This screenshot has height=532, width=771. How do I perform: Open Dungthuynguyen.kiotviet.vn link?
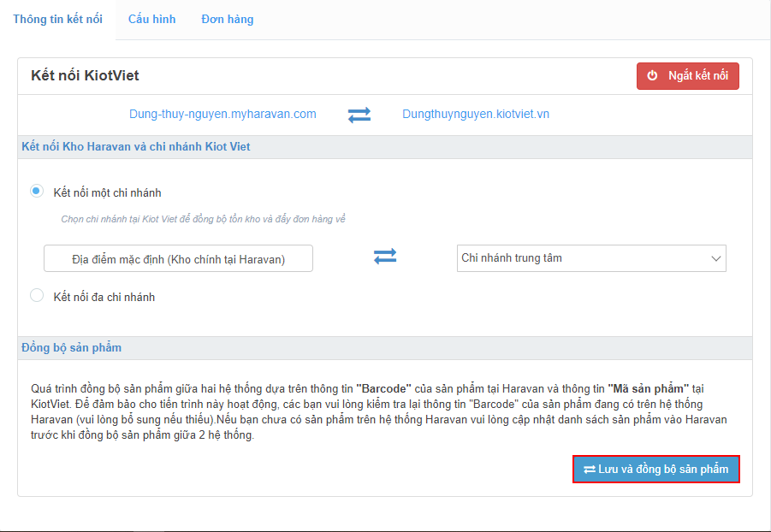(476, 114)
